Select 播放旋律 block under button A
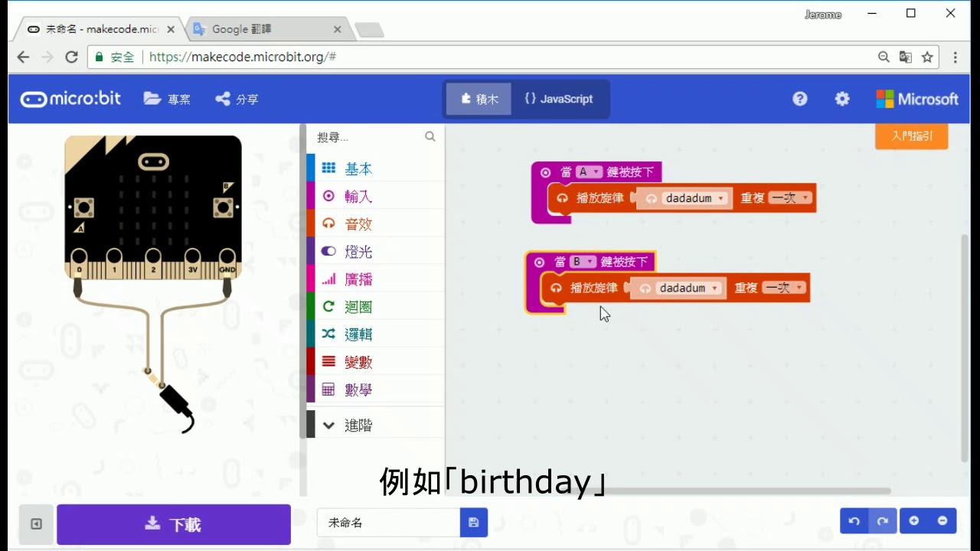The image size is (980, 551). 600,198
